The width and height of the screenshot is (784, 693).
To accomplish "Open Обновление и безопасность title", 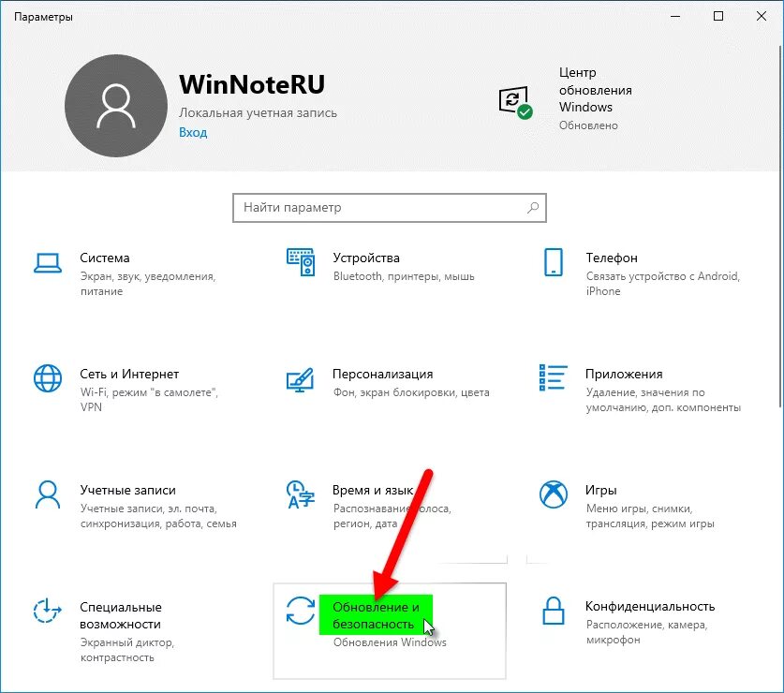I will click(x=376, y=615).
